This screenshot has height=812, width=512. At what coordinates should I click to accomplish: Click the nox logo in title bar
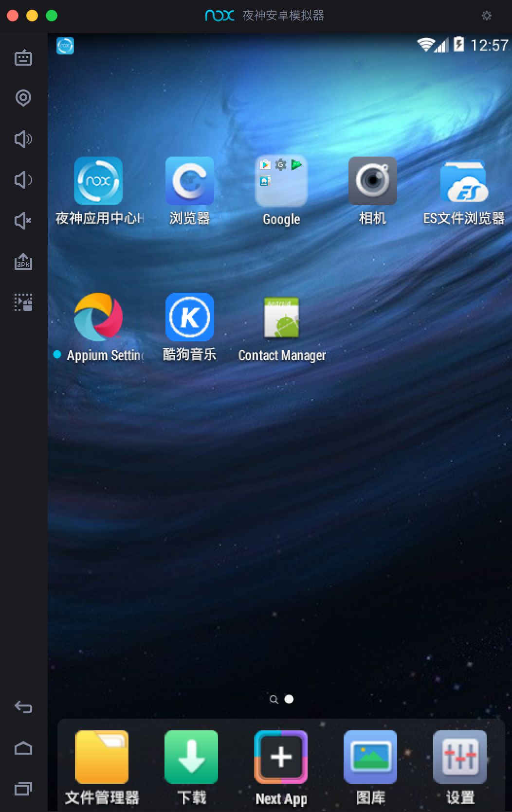click(220, 16)
